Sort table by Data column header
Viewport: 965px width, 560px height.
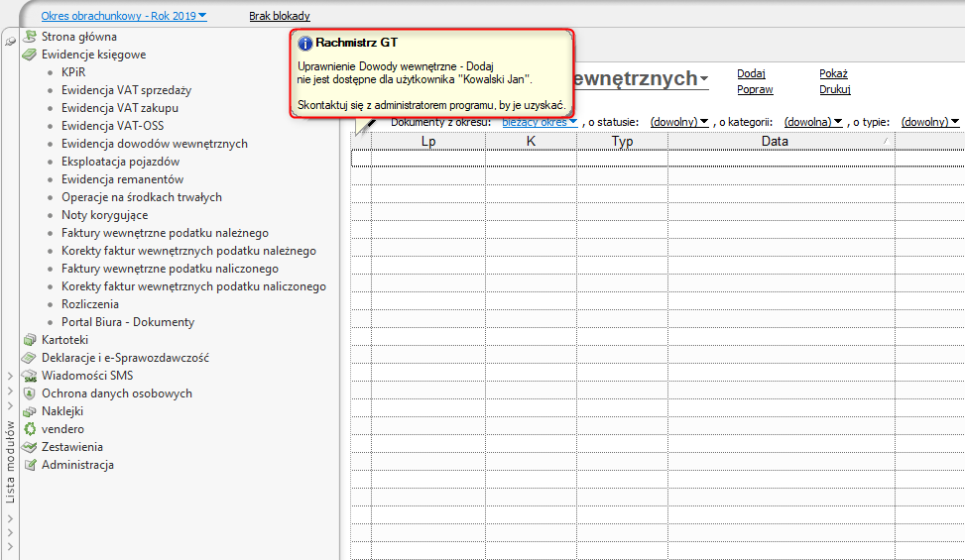pyautogui.click(x=781, y=141)
